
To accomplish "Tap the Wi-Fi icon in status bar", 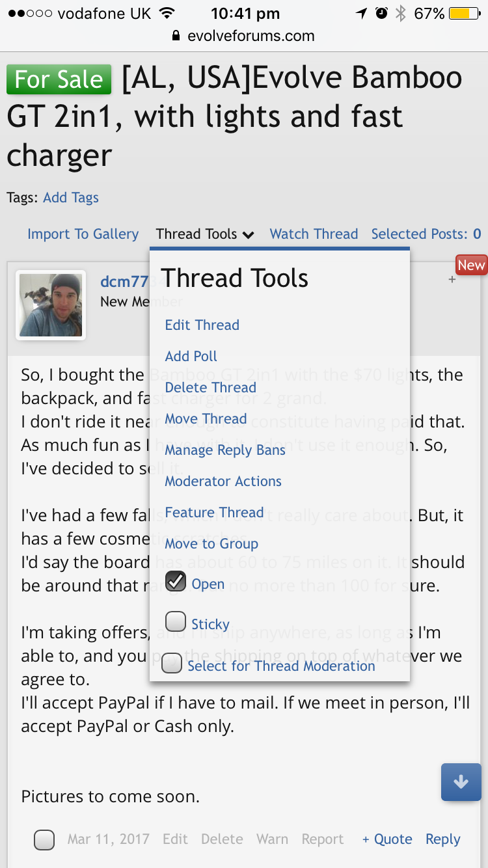I will coord(167,14).
